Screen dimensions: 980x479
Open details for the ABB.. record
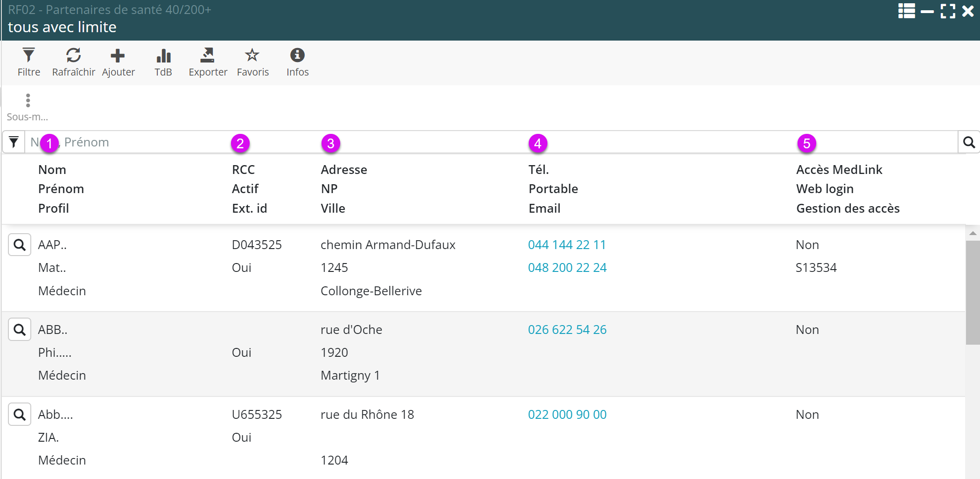20,330
